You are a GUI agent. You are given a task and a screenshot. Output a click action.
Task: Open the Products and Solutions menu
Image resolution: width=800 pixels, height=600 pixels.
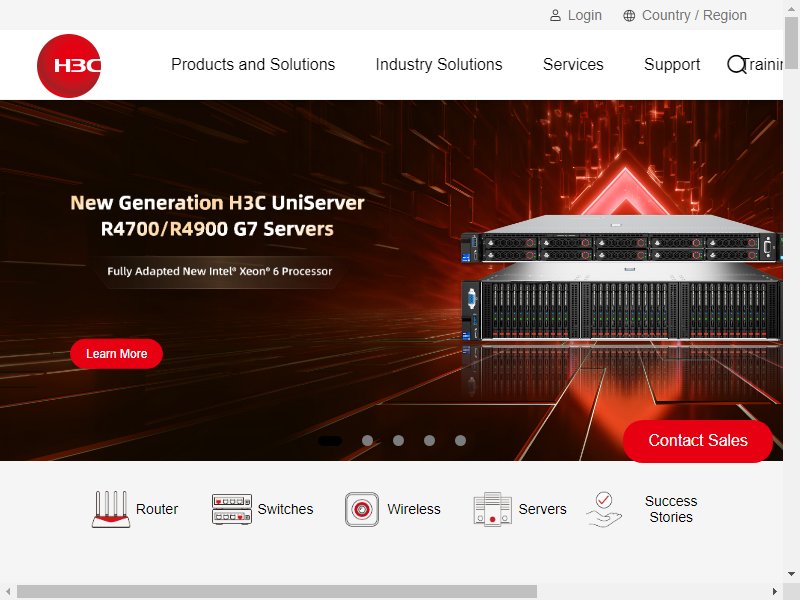coord(253,65)
